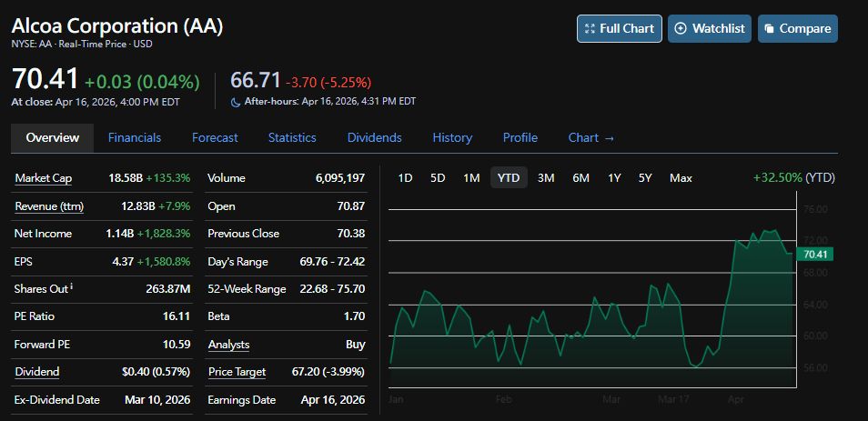Click the Shares Out info icon
868x421 pixels.
72,287
